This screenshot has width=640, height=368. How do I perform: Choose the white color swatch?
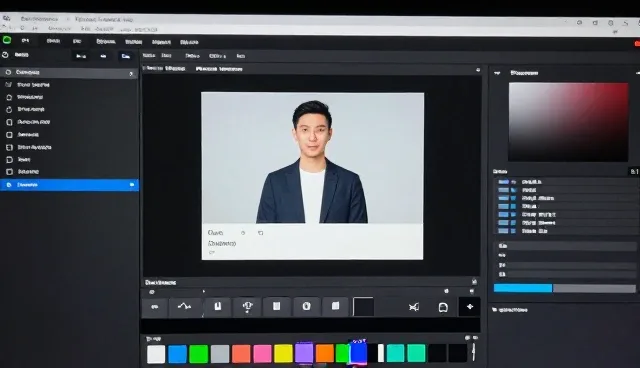pyautogui.click(x=156, y=354)
